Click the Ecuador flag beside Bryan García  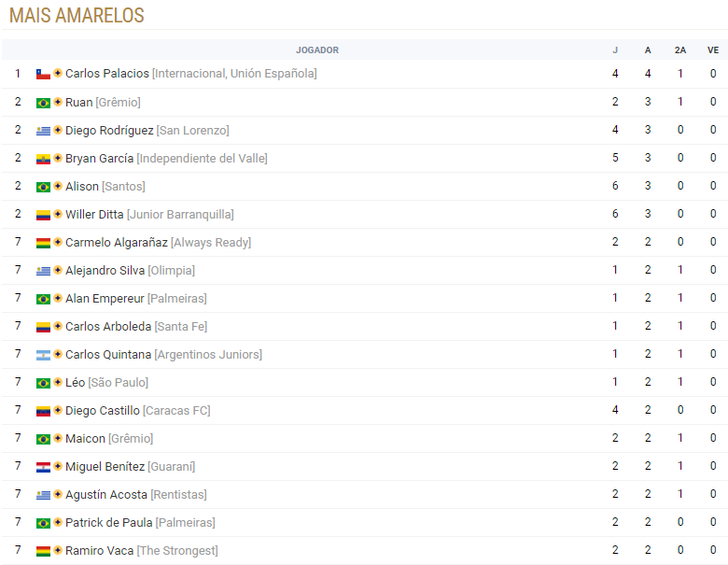click(43, 159)
